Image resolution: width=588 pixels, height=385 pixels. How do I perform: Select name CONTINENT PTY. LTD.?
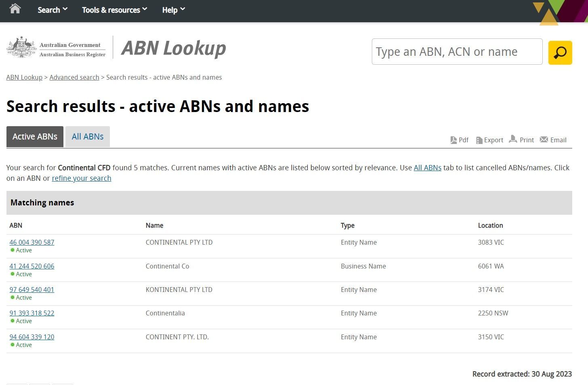(177, 337)
